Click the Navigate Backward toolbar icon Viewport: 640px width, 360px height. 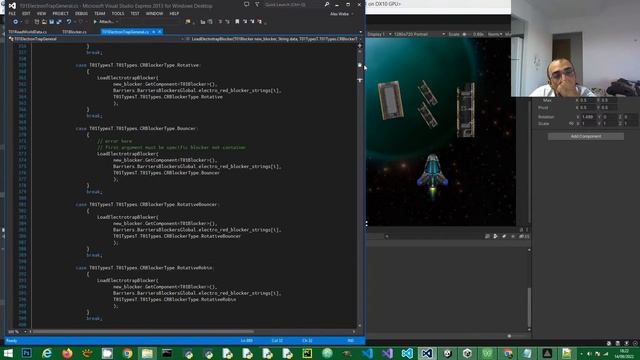16,22
